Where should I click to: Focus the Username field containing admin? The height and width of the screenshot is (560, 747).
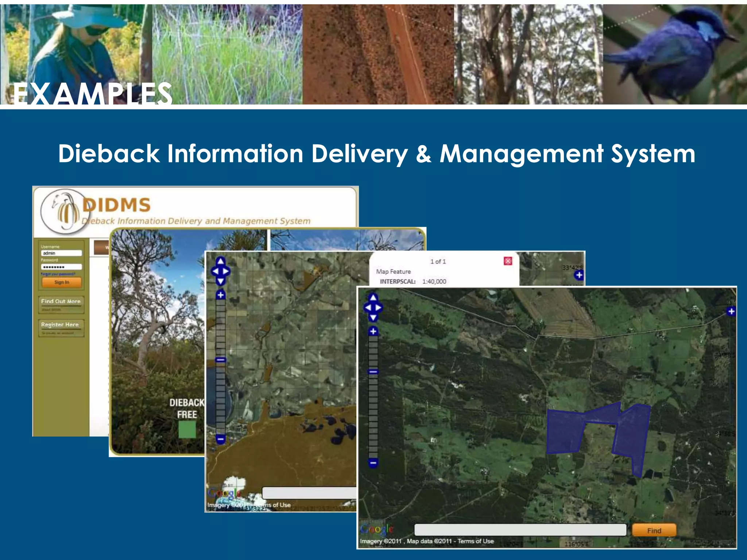pos(61,253)
